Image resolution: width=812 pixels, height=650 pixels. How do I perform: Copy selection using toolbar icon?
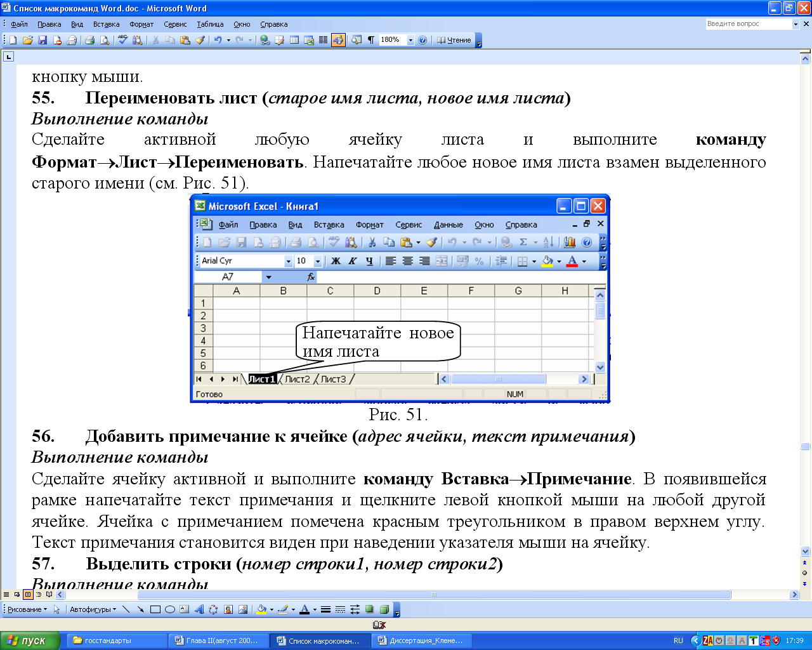pyautogui.click(x=170, y=40)
